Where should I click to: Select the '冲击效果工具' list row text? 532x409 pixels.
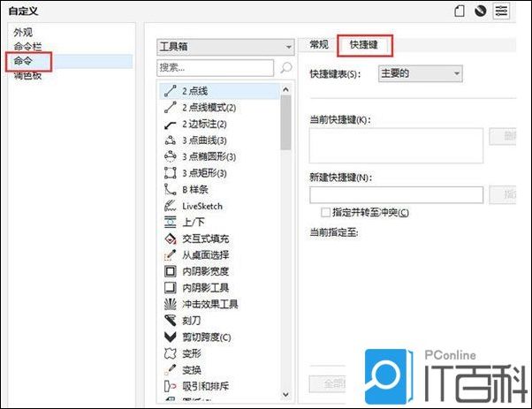pos(210,304)
